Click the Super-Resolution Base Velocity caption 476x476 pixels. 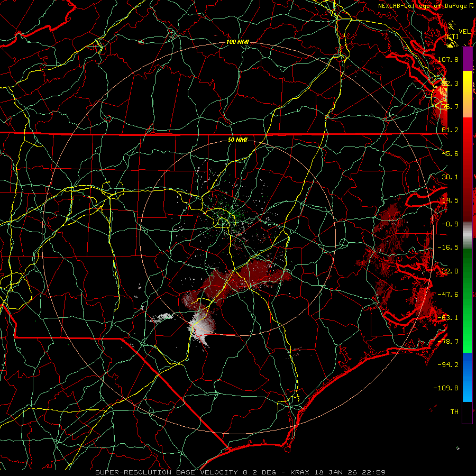point(240,472)
